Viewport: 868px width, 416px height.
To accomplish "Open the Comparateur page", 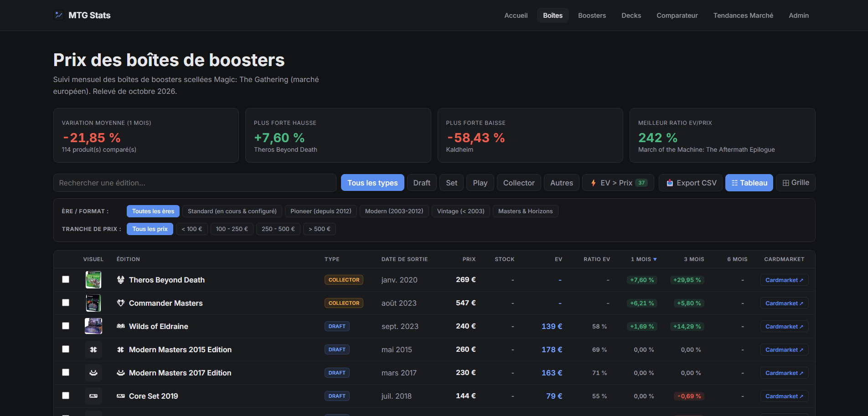I will 677,15.
